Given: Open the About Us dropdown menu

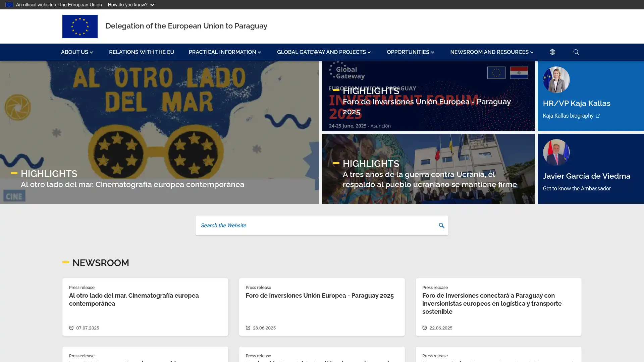Looking at the screenshot, I should [x=77, y=52].
